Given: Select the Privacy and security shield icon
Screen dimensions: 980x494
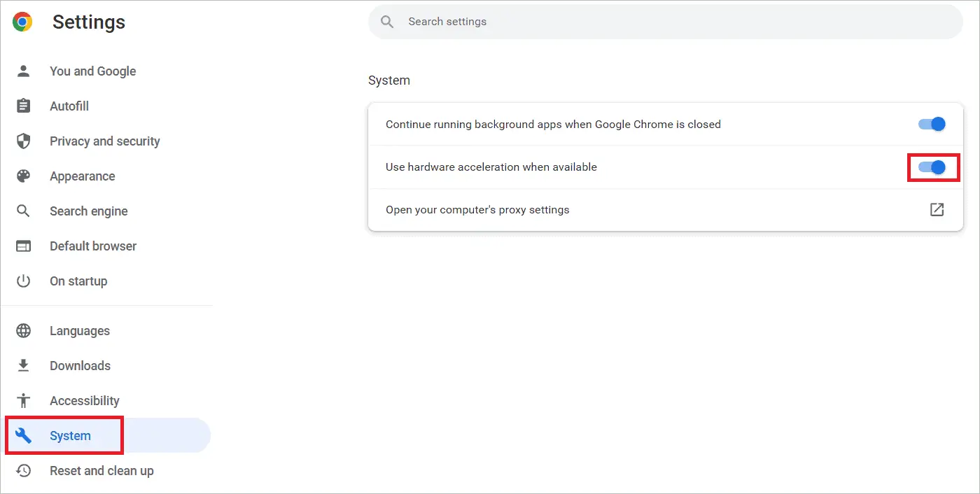Looking at the screenshot, I should pos(23,141).
